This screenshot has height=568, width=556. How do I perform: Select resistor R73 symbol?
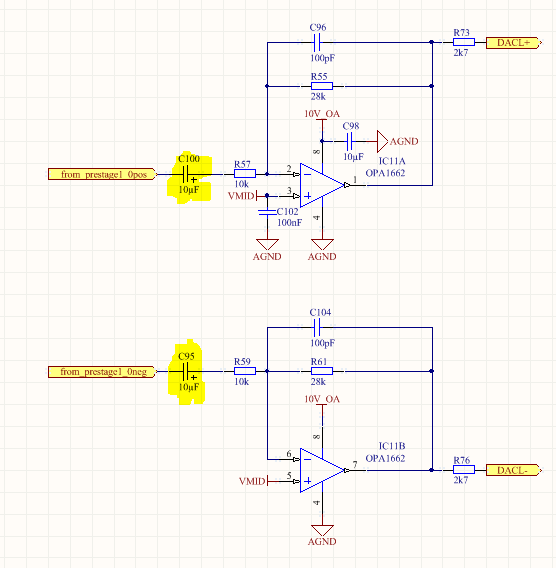click(464, 42)
